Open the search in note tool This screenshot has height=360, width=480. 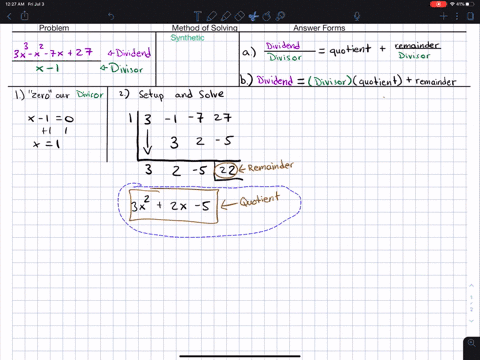point(281,16)
